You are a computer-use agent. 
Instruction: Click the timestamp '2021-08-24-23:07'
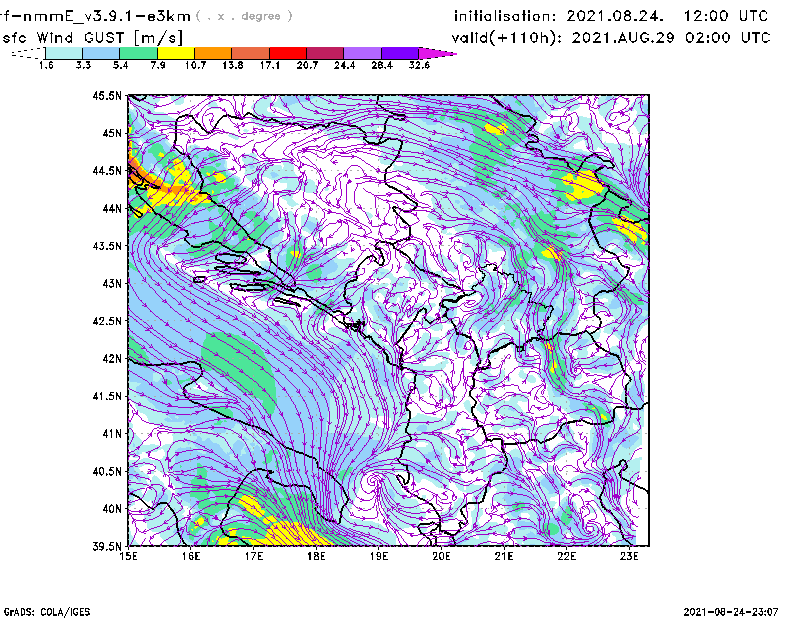[x=731, y=611]
